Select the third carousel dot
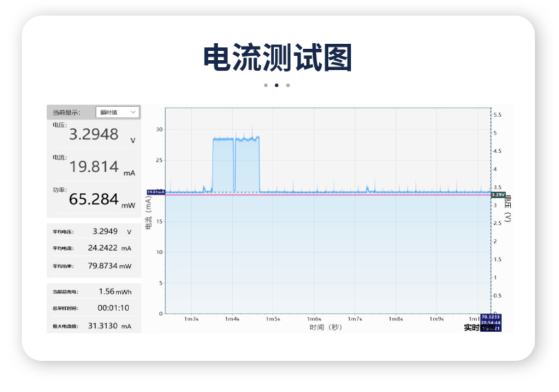Image resolution: width=559 pixels, height=392 pixels. [x=288, y=85]
